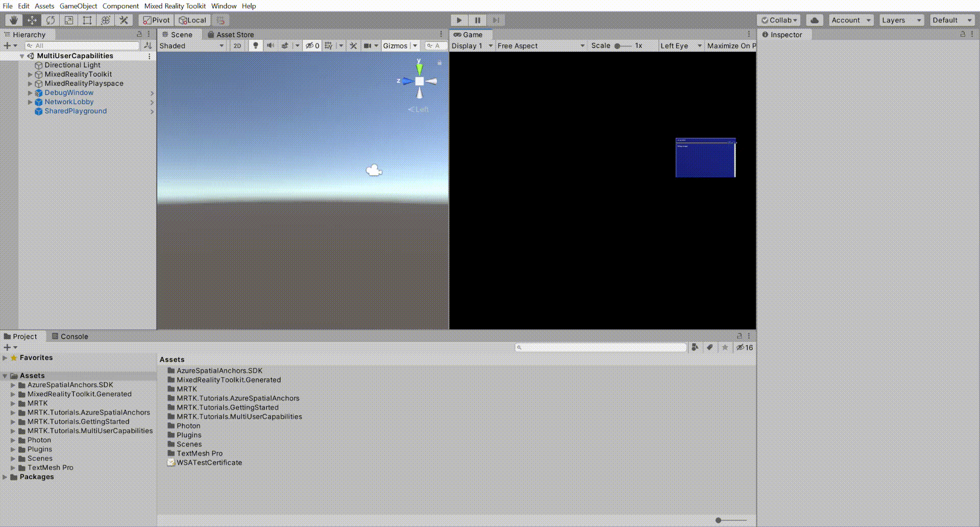This screenshot has height=527, width=980.
Task: Open Unity Cloud services via cloud icon
Action: [x=814, y=20]
